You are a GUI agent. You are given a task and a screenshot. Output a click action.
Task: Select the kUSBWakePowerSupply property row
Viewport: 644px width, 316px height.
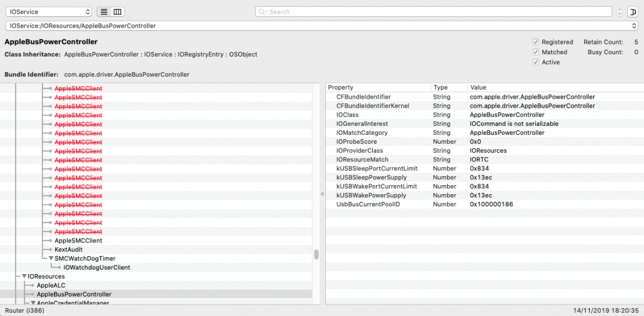pyautogui.click(x=485, y=195)
